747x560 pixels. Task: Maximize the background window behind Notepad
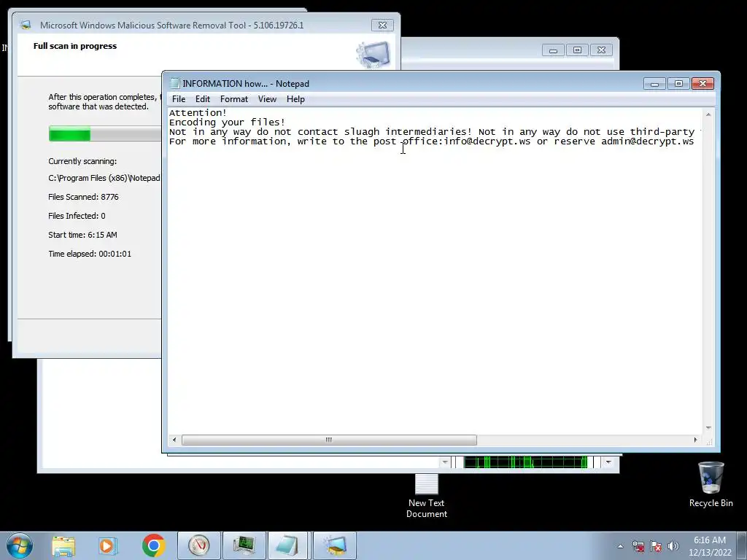point(578,50)
